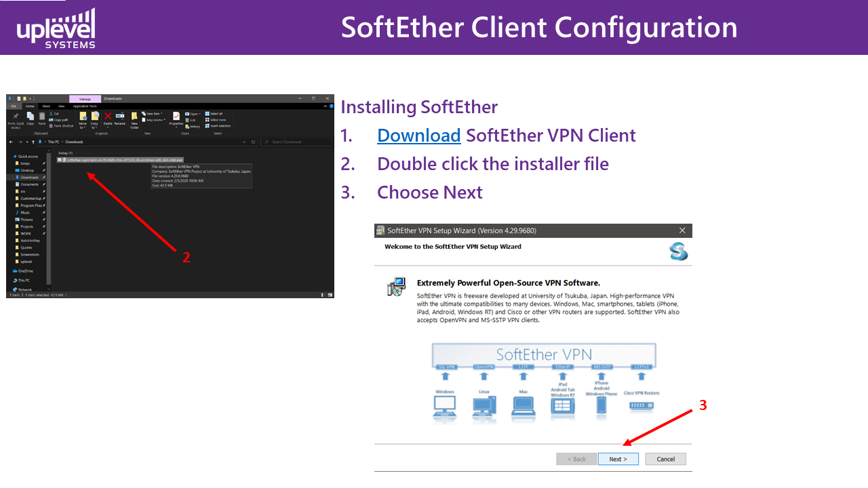Select the Application Tools tab
The height and width of the screenshot is (488, 868).
pos(85,106)
